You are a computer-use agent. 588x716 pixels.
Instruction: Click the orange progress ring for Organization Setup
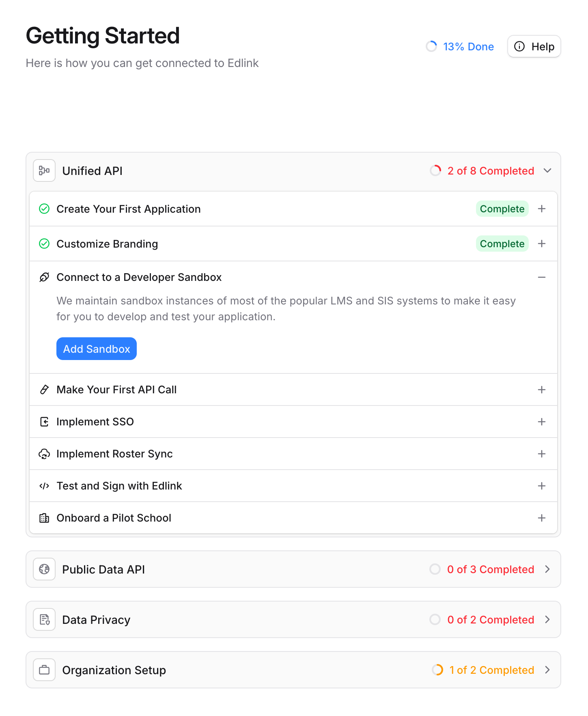[x=437, y=670]
